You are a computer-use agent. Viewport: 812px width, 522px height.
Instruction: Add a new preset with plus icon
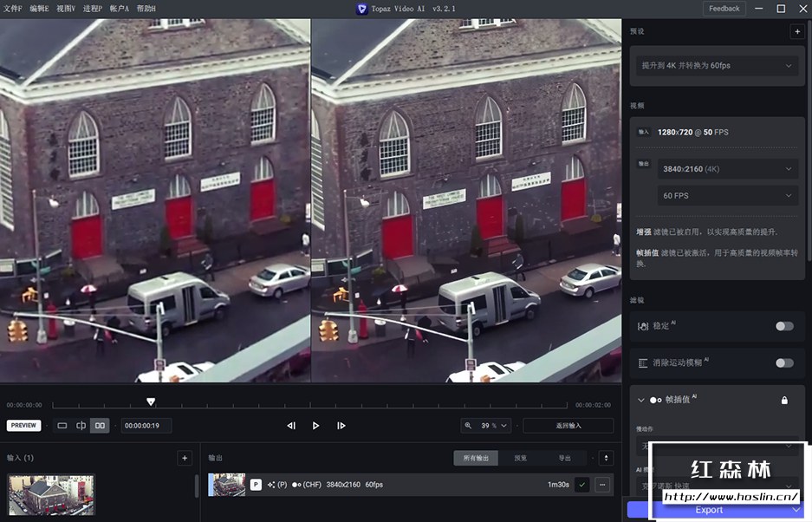coord(796,31)
